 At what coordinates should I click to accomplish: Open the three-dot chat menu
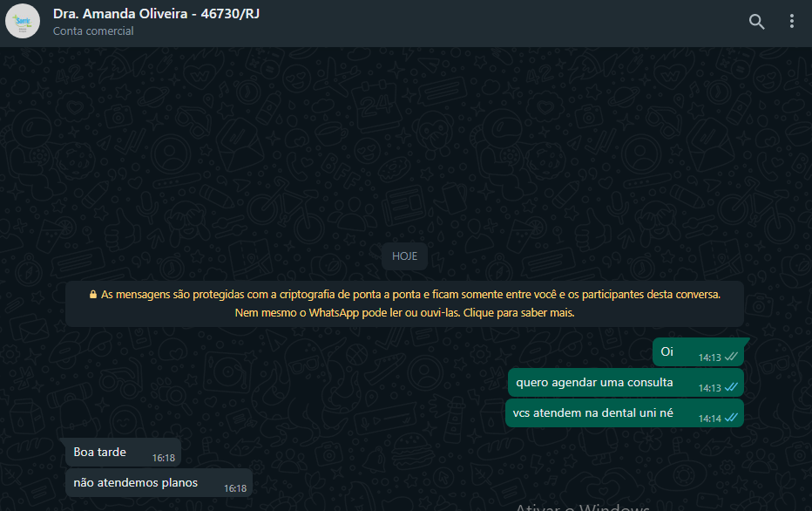792,21
